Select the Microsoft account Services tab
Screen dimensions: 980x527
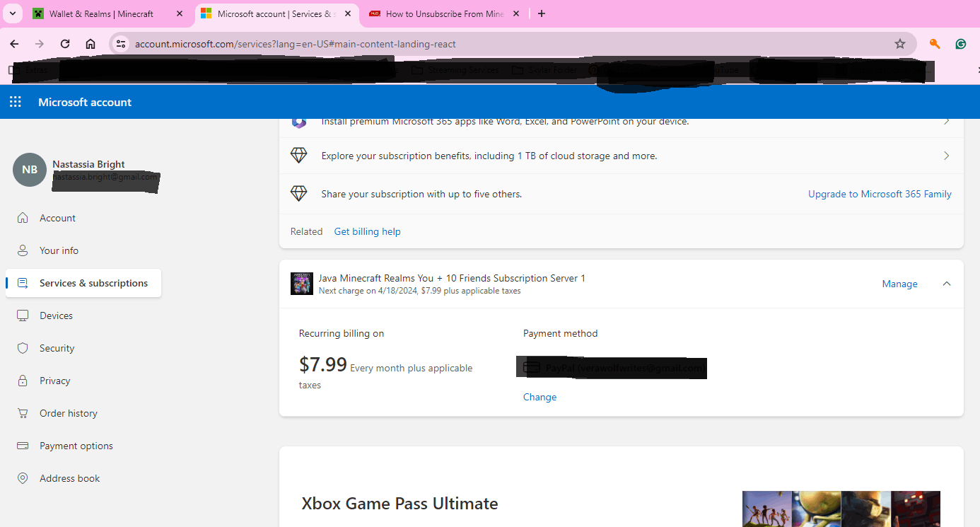click(x=276, y=13)
